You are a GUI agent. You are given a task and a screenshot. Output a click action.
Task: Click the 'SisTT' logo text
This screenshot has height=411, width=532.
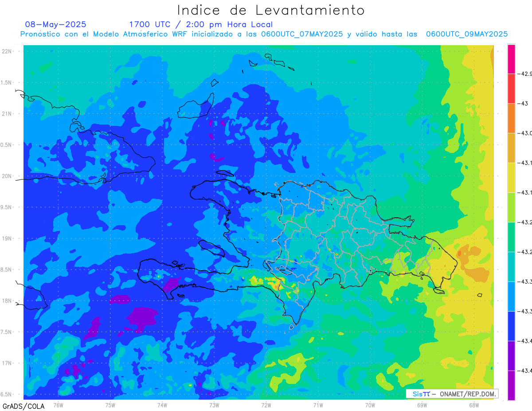(421, 394)
